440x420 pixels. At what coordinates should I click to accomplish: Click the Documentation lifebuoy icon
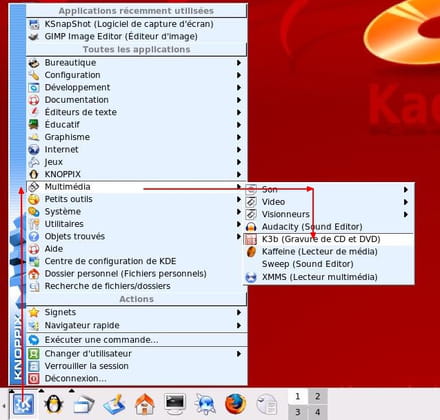click(34, 100)
